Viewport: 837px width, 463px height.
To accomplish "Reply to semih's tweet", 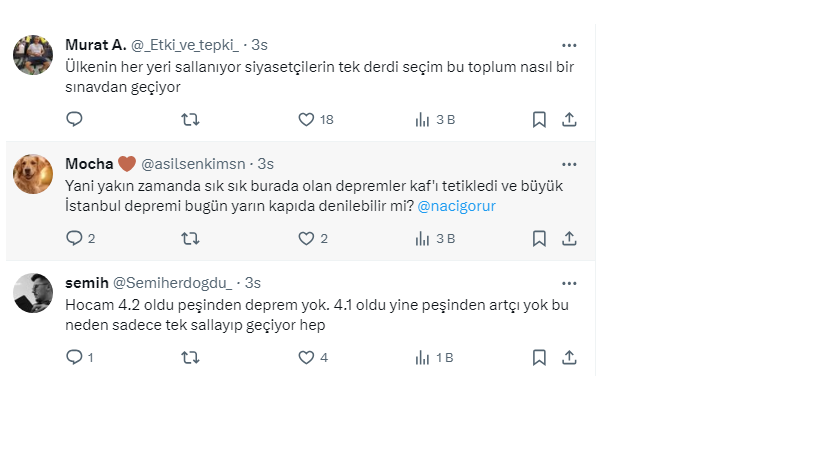I will pyautogui.click(x=74, y=357).
